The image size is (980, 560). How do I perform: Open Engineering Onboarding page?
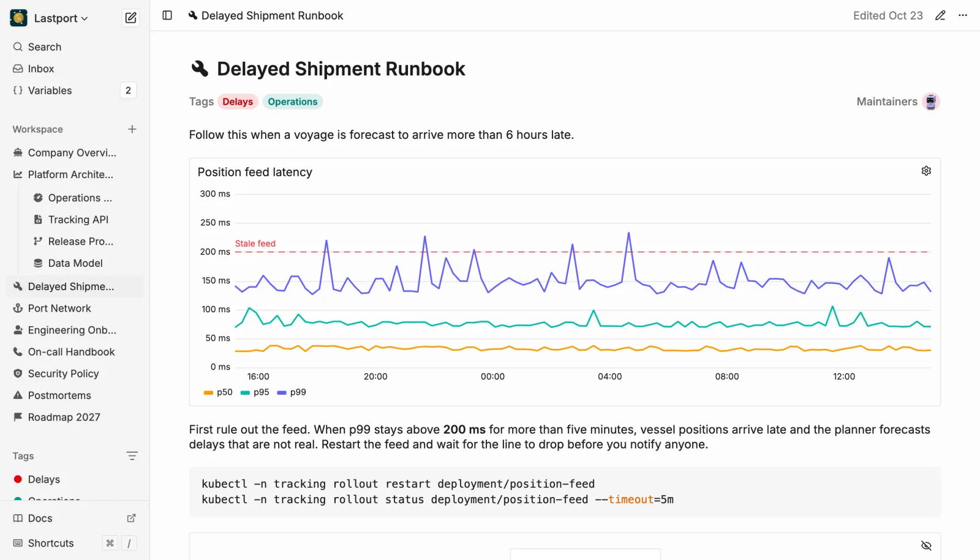pyautogui.click(x=75, y=330)
